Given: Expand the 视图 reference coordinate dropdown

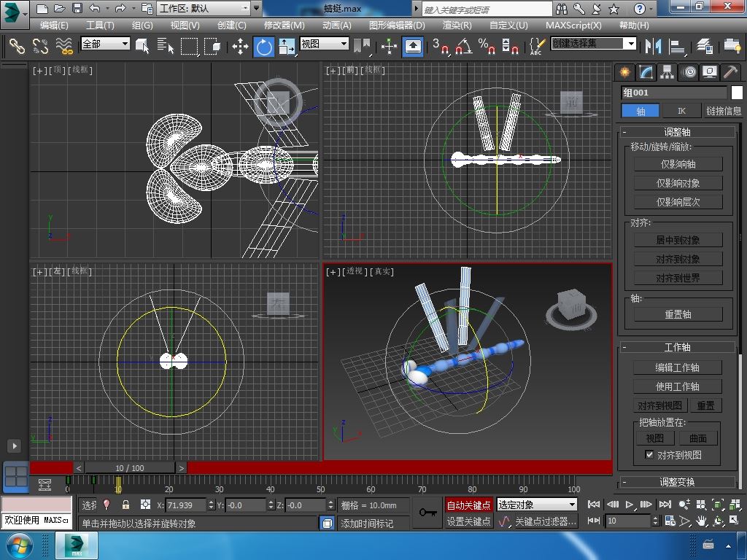Looking at the screenshot, I should pyautogui.click(x=324, y=44).
